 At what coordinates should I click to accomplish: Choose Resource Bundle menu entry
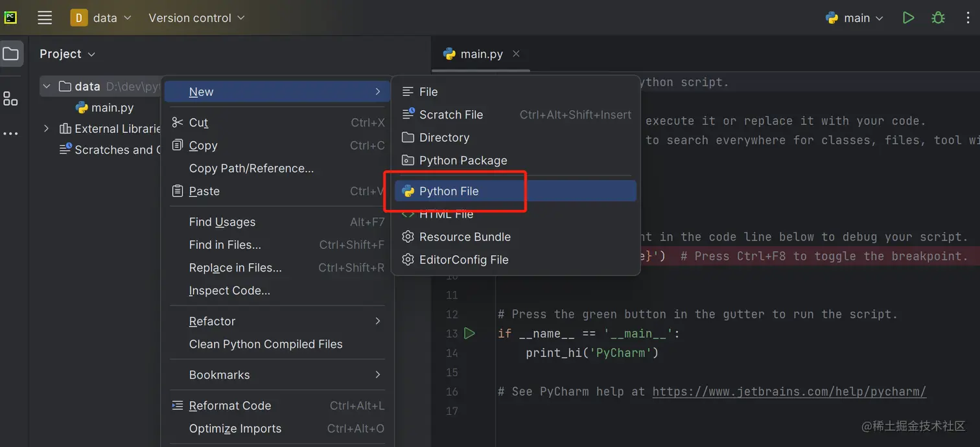pyautogui.click(x=515, y=236)
